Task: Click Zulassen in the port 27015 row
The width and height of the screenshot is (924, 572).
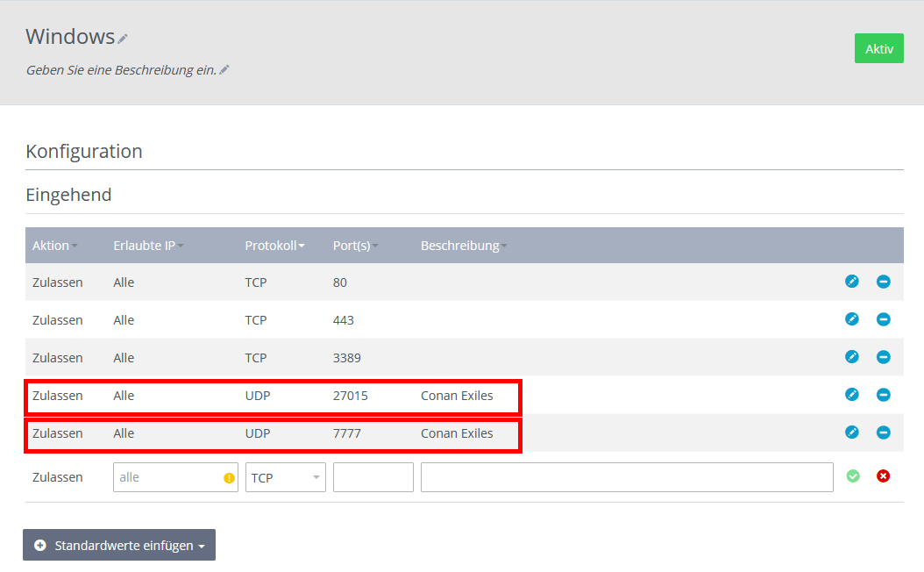Action: 57,396
